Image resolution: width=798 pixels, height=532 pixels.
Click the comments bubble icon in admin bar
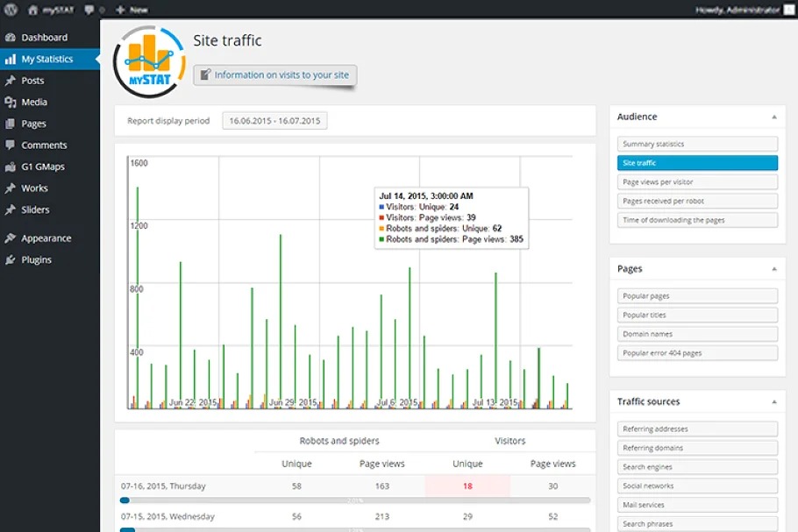[89, 10]
